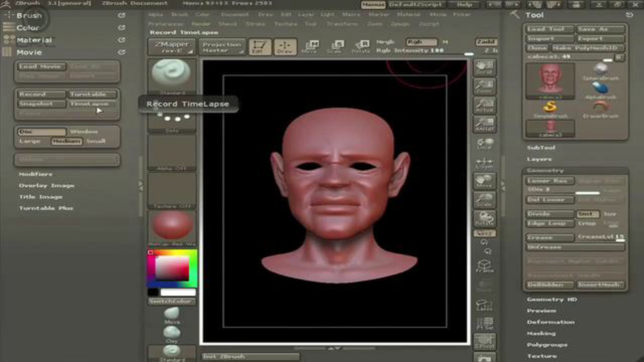The image size is (644, 362).
Task: Click the Load Tool button
Action: [x=549, y=29]
